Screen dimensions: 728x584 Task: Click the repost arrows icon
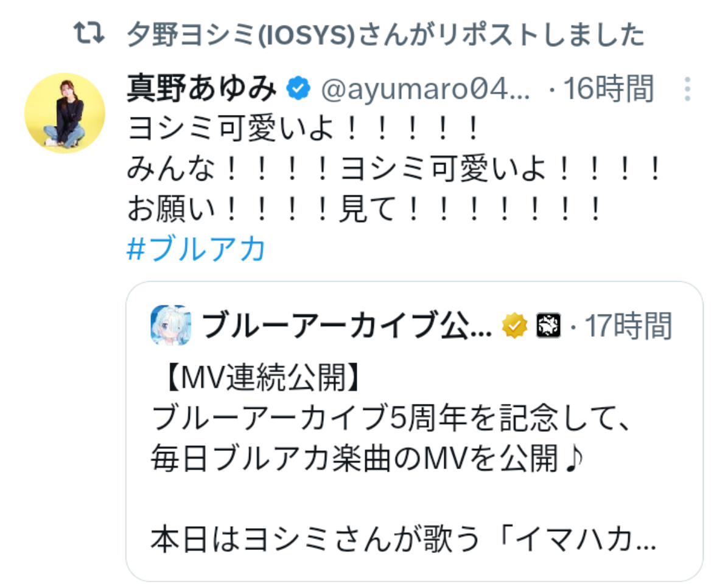coord(89,33)
